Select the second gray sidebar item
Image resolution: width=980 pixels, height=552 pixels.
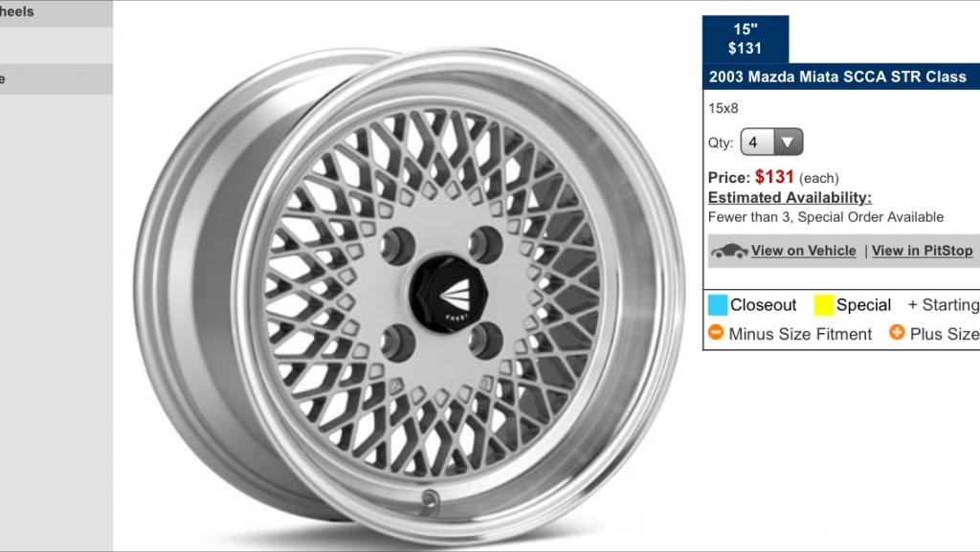tap(56, 79)
